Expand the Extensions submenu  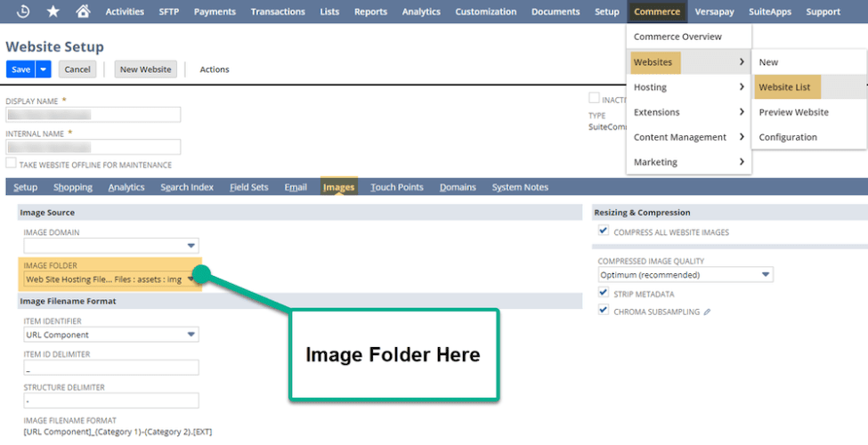pos(689,112)
